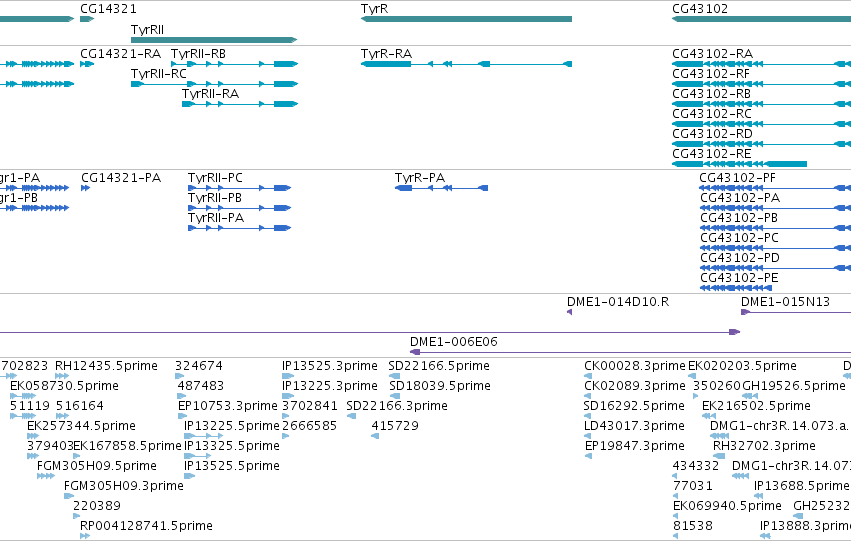Open transcript CG43102-RE
Screen dimensions: 851x541
(x=712, y=154)
